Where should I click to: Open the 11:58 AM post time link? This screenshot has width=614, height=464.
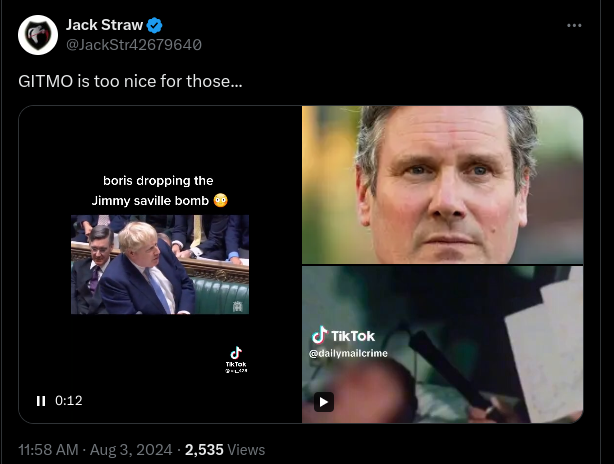pos(48,450)
